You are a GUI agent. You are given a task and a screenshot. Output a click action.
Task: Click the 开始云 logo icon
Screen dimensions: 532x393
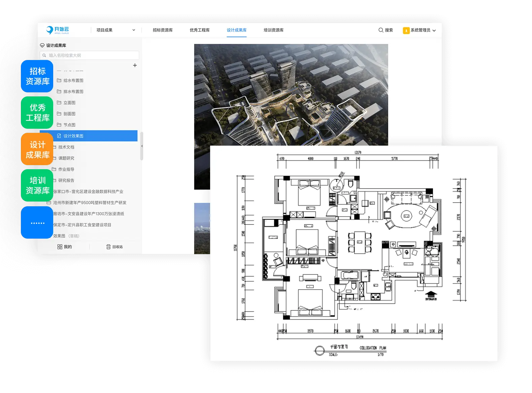pos(50,30)
